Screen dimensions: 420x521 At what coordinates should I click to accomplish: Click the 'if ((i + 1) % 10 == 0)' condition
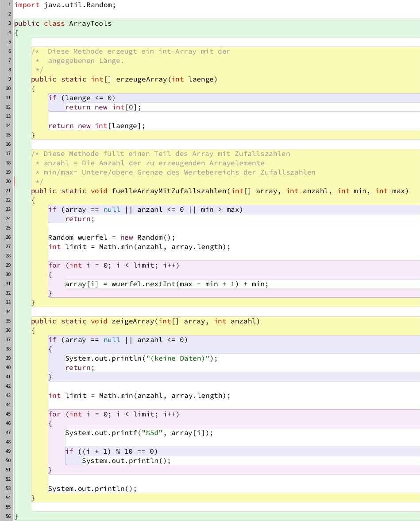(111, 451)
